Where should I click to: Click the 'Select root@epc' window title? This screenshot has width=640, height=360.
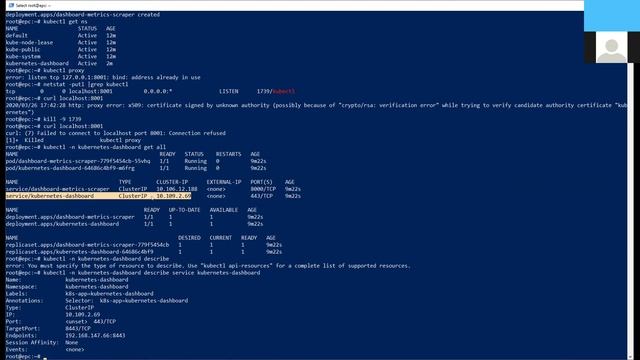pyautogui.click(x=33, y=6)
